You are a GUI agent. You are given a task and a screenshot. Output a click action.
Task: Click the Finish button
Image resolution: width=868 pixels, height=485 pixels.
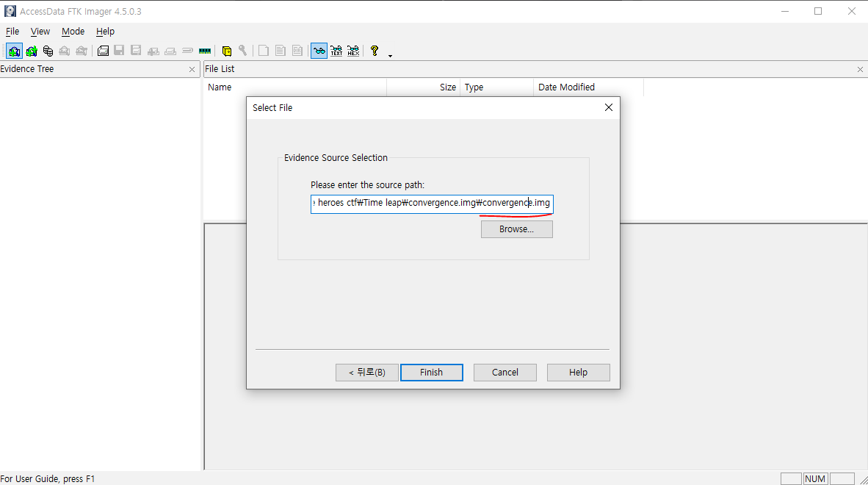[431, 373]
